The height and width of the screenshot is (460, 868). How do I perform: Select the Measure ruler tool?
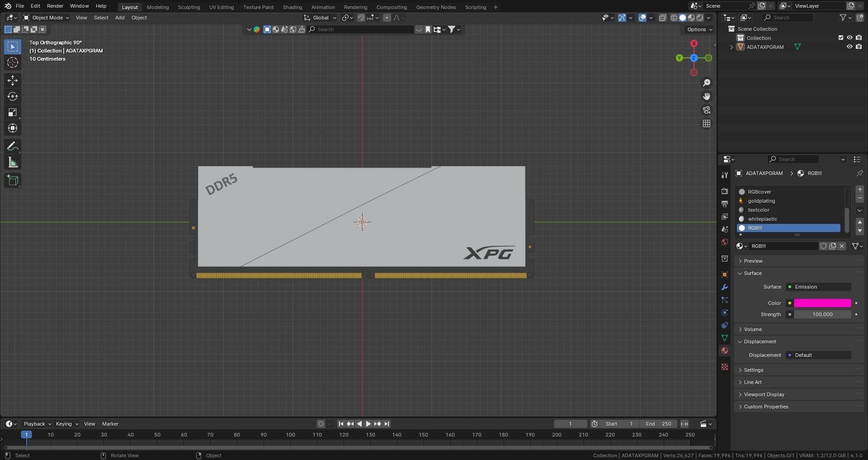pos(13,162)
